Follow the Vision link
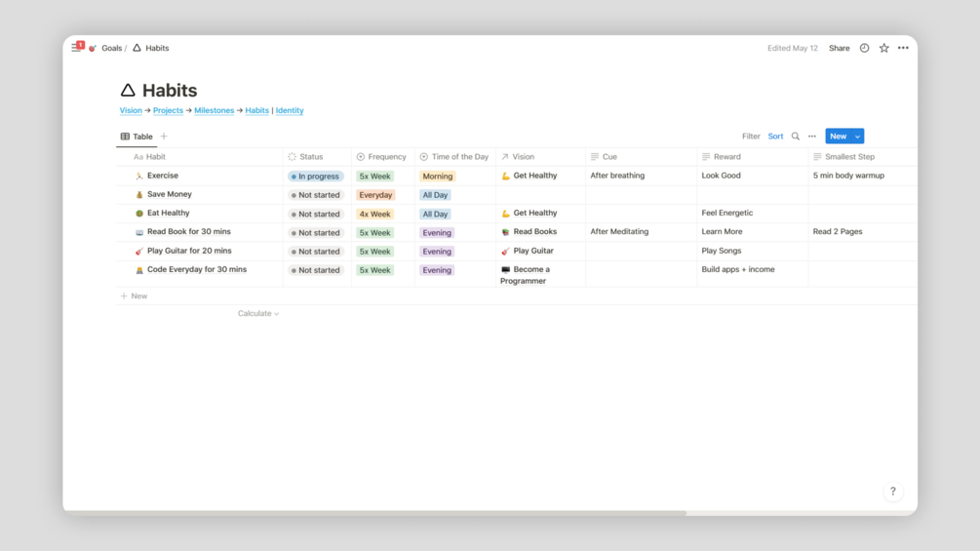 click(x=131, y=110)
